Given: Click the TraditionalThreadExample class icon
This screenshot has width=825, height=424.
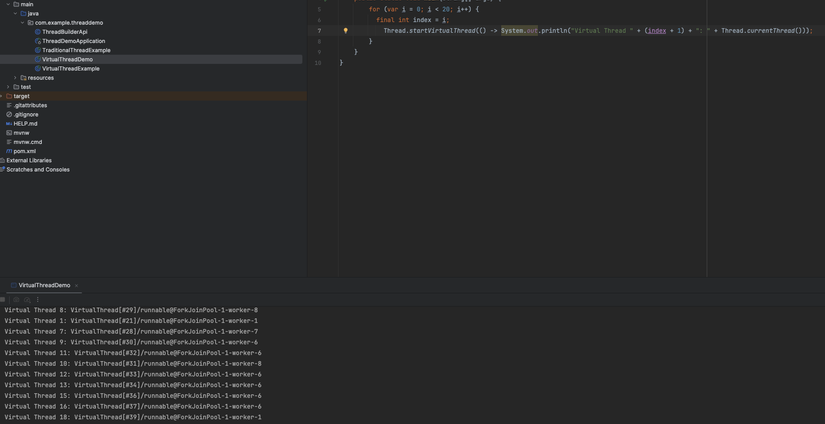Looking at the screenshot, I should coord(37,51).
